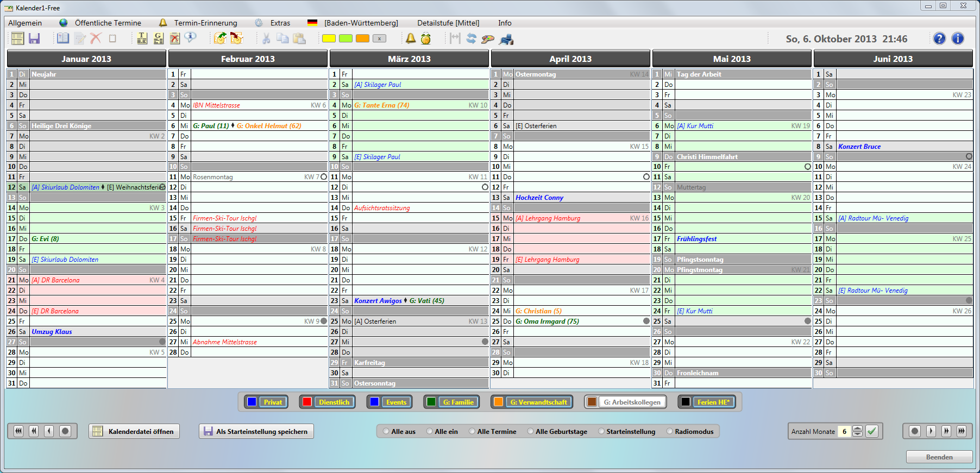
Task: Open the "Detailstufe [Mittel]" dropdown menu
Action: pos(448,23)
